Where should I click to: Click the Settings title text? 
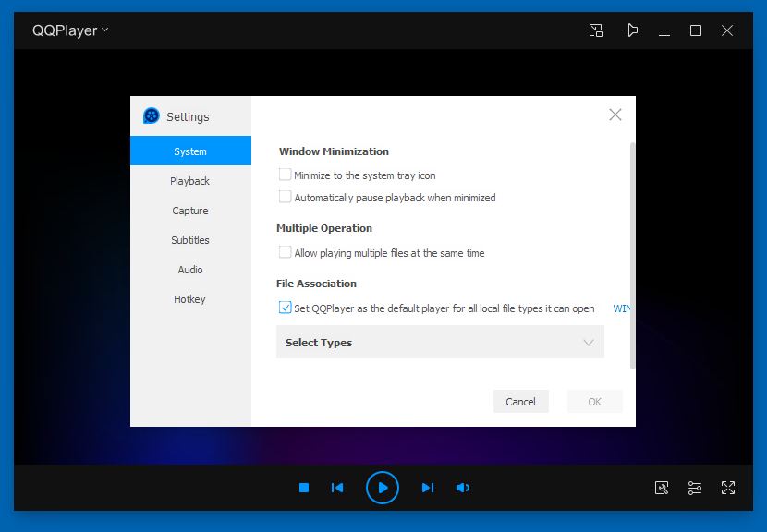tap(188, 117)
